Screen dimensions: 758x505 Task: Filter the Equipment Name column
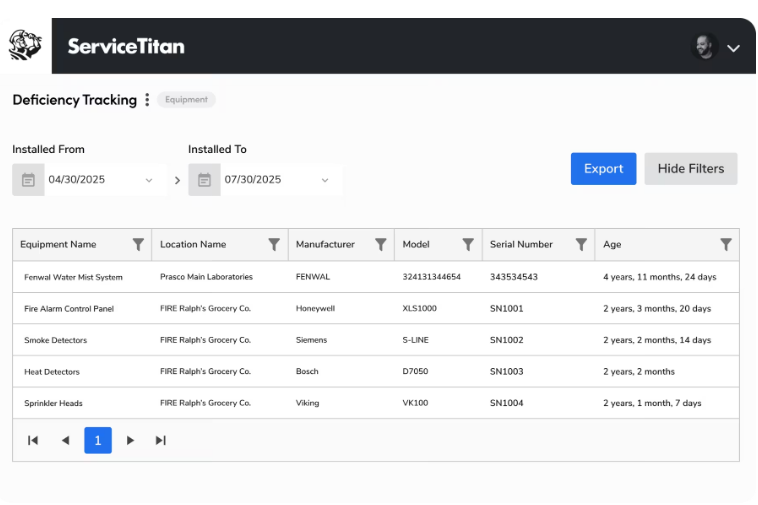[x=138, y=245]
